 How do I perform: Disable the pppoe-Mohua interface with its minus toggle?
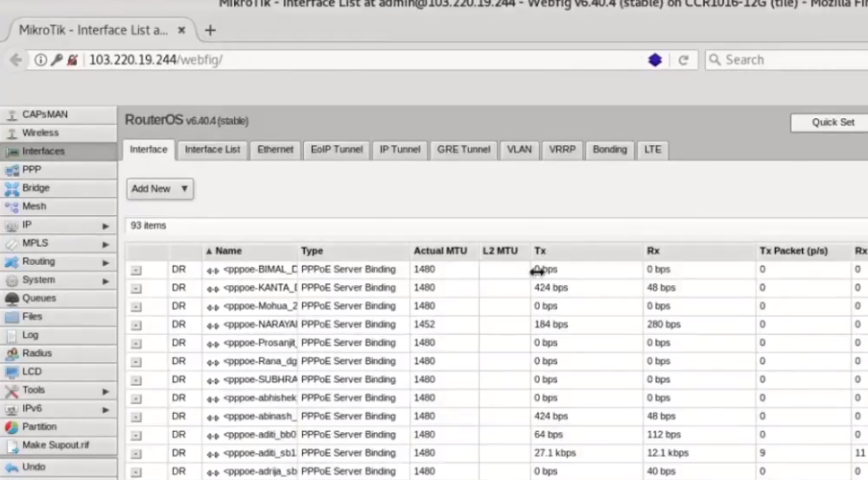pyautogui.click(x=136, y=306)
